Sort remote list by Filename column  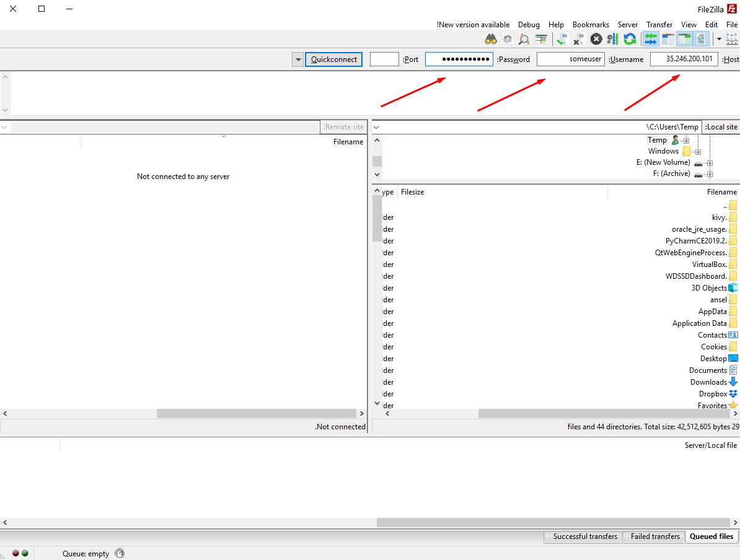tap(223, 141)
